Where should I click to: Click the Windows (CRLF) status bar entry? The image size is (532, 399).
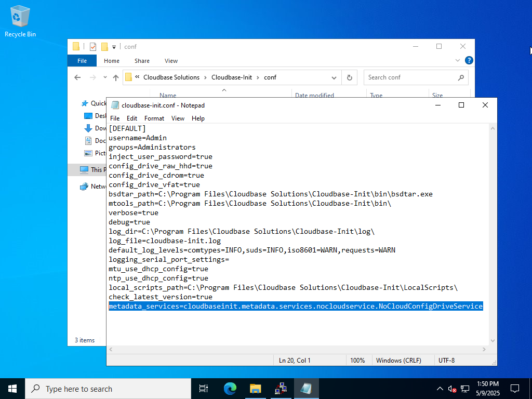pos(398,361)
